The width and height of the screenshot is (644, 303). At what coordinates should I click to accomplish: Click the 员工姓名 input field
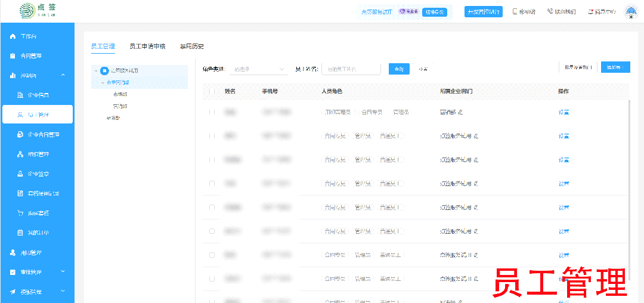pos(351,69)
